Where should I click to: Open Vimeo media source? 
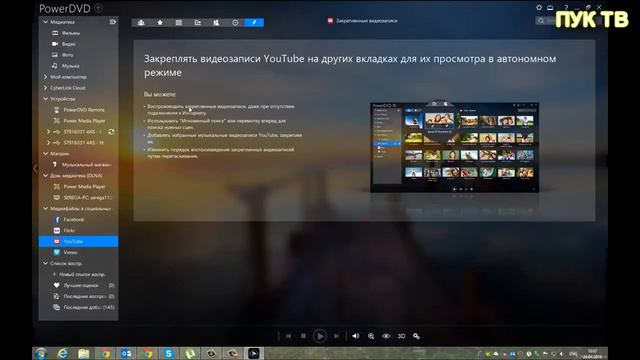(x=70, y=253)
